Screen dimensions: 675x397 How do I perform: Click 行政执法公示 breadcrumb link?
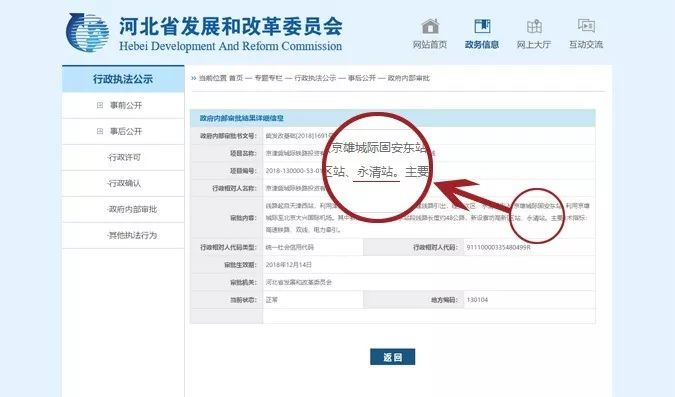point(315,78)
